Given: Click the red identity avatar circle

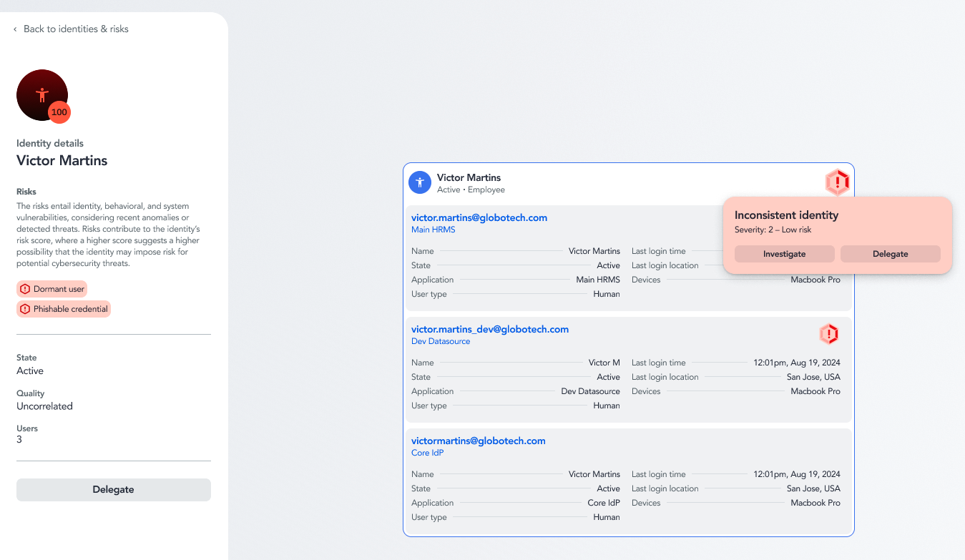Looking at the screenshot, I should click(42, 95).
